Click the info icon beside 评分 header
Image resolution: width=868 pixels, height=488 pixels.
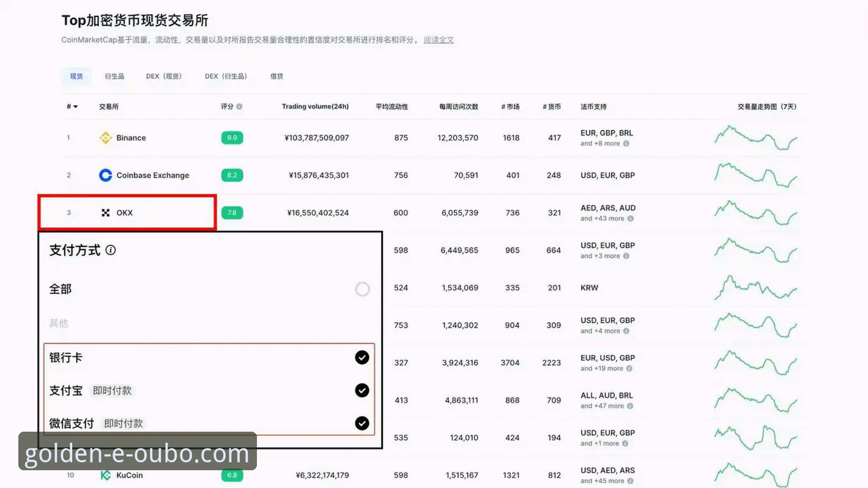pyautogui.click(x=239, y=107)
